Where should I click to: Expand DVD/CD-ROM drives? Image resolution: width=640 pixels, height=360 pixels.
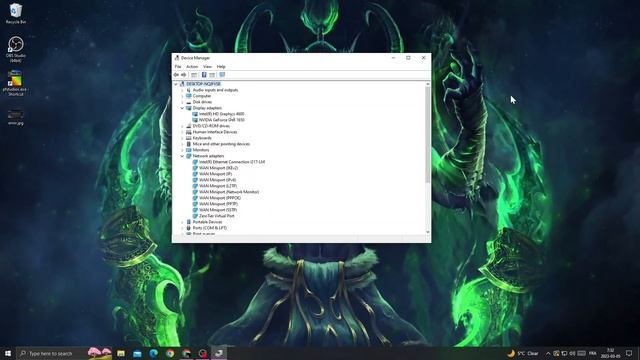coord(182,126)
